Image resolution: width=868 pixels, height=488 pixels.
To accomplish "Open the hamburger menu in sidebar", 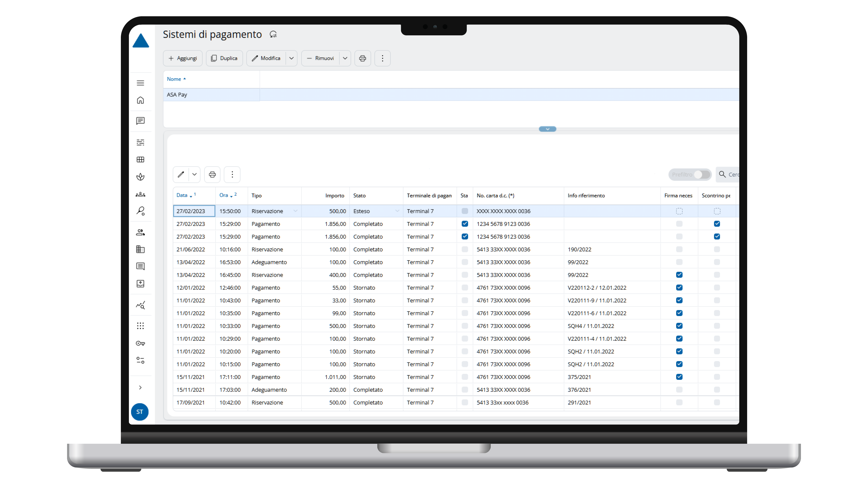I will [x=141, y=83].
